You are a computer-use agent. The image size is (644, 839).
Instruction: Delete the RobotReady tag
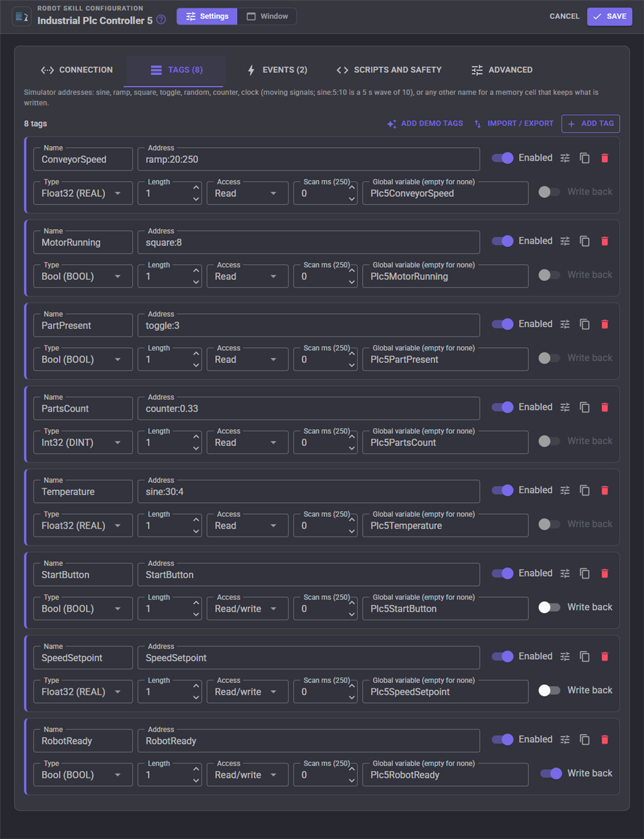point(605,739)
